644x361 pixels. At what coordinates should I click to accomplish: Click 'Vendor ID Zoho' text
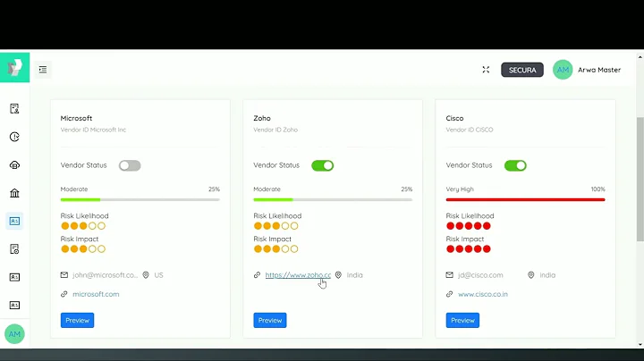pos(275,130)
